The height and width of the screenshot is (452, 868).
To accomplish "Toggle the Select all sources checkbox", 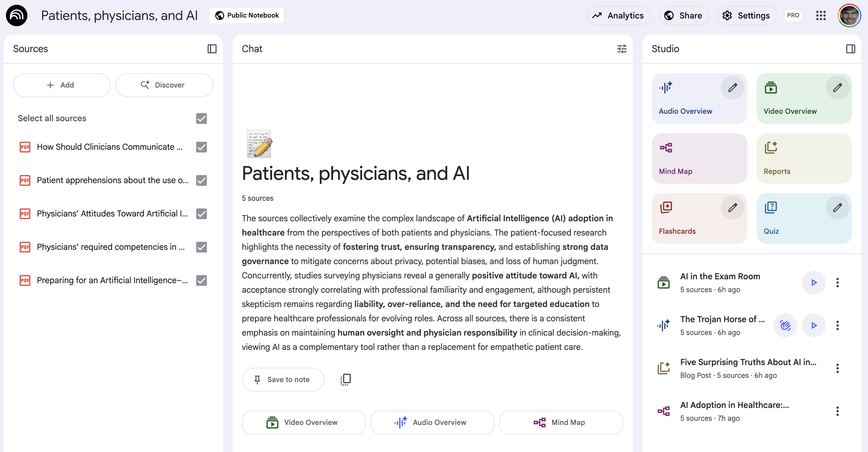I will (202, 118).
